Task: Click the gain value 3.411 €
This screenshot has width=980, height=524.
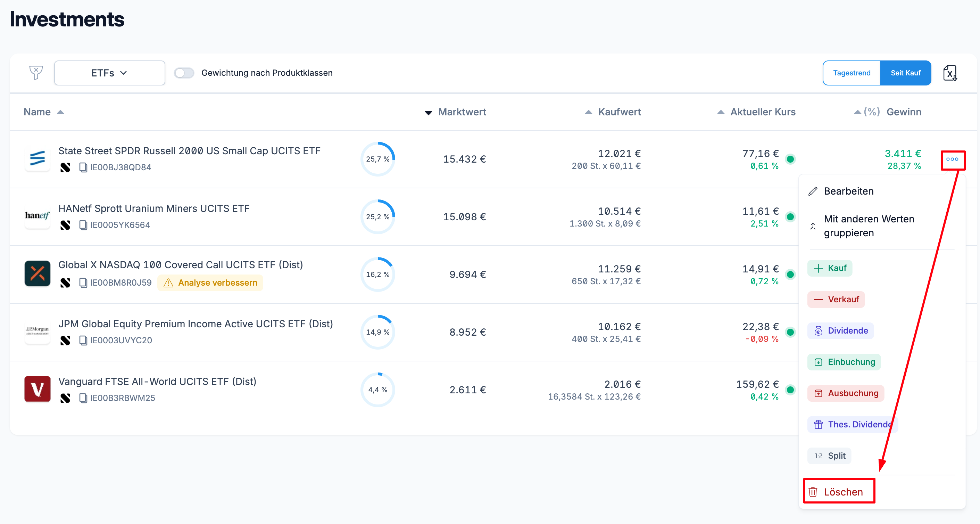Action: (903, 153)
